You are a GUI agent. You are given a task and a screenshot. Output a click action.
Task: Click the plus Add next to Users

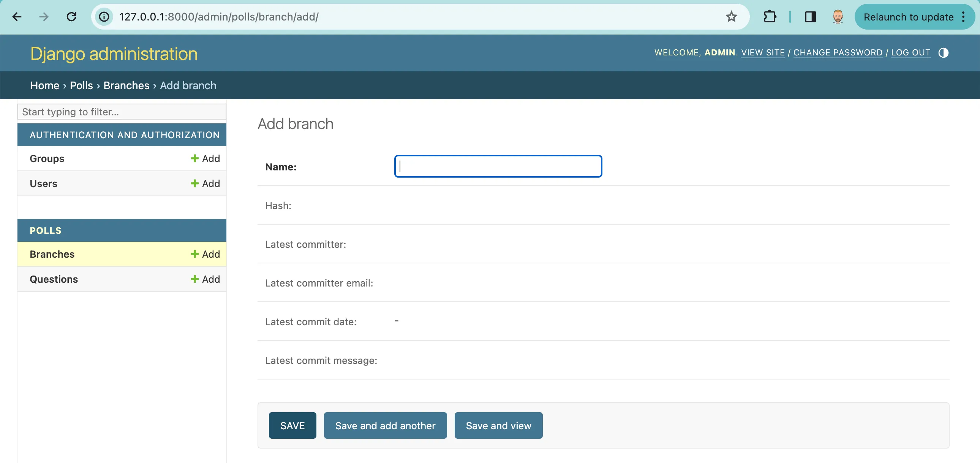coord(205,184)
